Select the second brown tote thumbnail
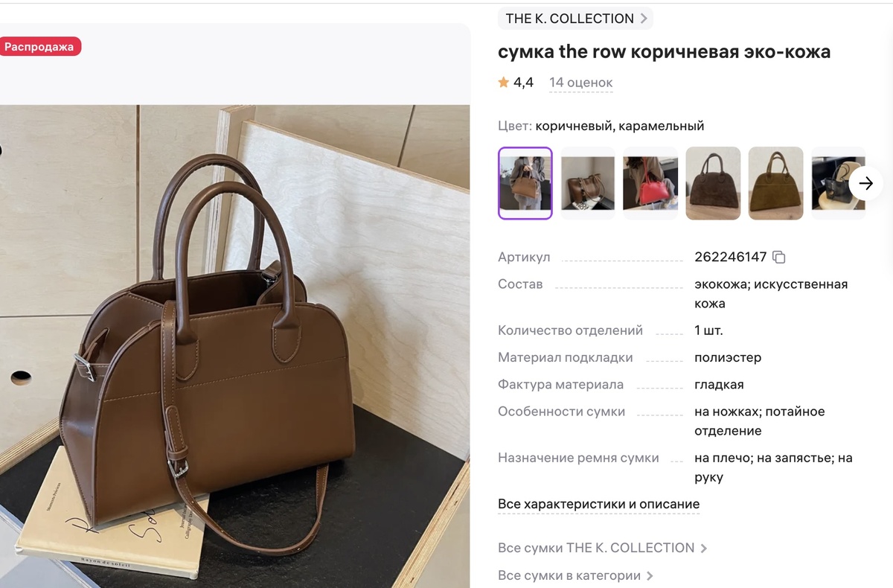This screenshot has width=893, height=588. [x=588, y=183]
